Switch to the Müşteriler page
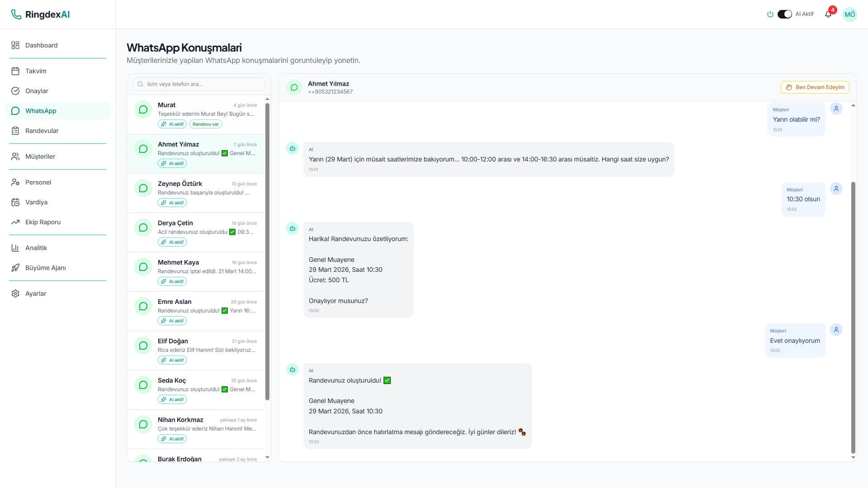 click(x=58, y=156)
